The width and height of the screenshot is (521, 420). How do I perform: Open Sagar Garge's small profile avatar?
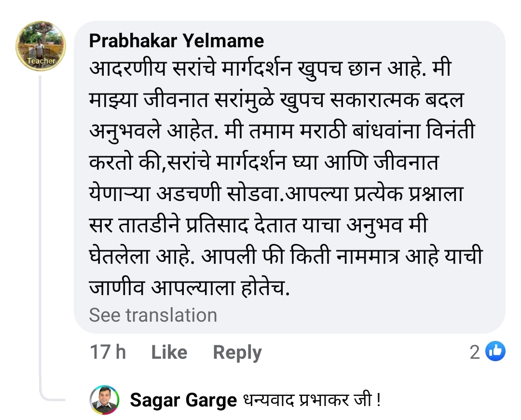[x=105, y=400]
